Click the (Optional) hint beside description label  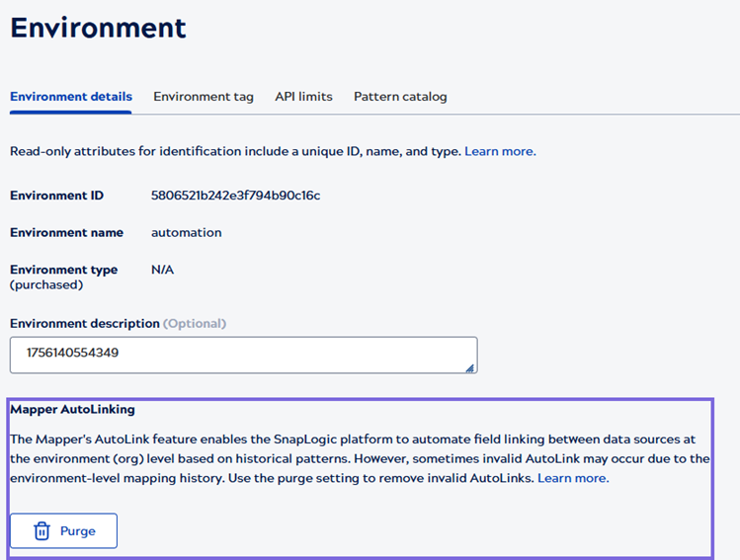click(195, 323)
